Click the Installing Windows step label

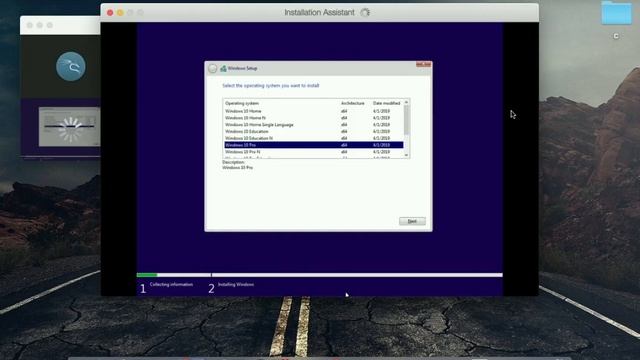coord(236,284)
